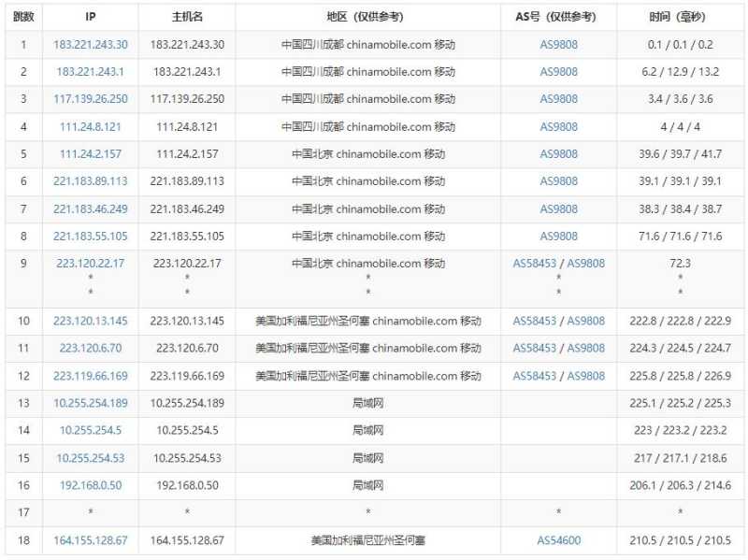The image size is (748, 560).
Task: Click the 跳数 column header
Action: point(24,17)
